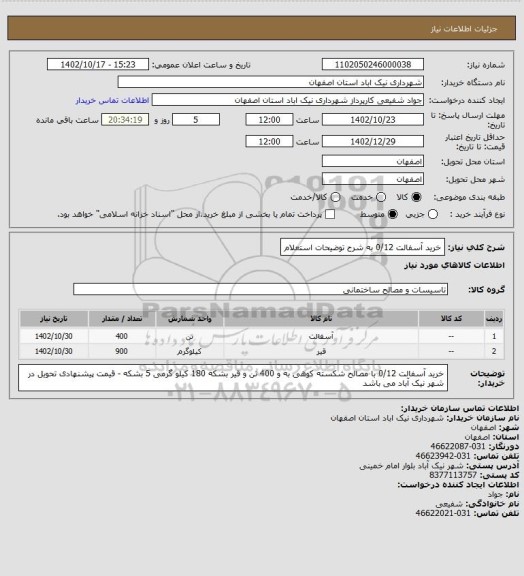Click the response deadline date 1402/10/23

(x=373, y=120)
